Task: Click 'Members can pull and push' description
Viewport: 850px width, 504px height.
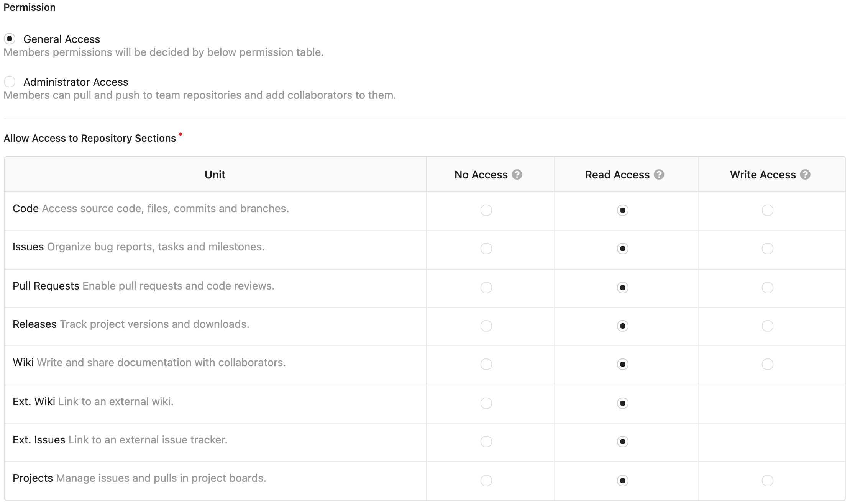Action: click(x=200, y=95)
